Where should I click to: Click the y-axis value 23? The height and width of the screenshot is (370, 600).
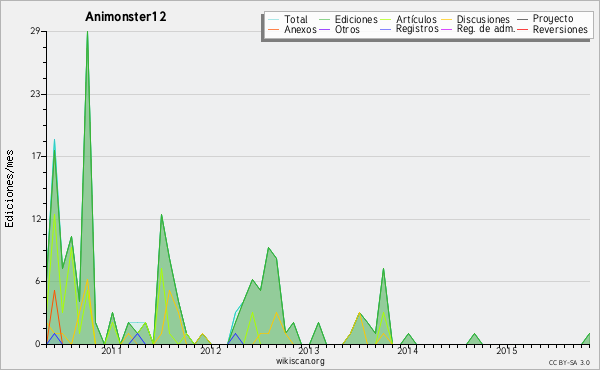tap(35, 94)
